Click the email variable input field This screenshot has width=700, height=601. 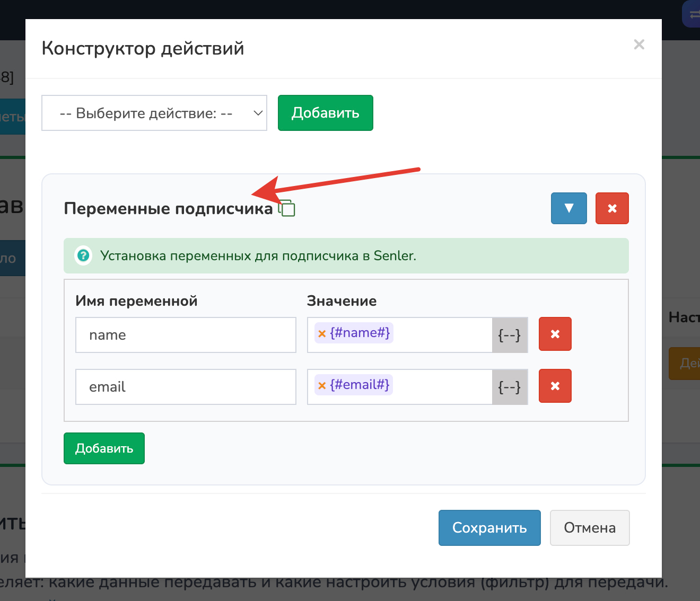click(x=186, y=387)
